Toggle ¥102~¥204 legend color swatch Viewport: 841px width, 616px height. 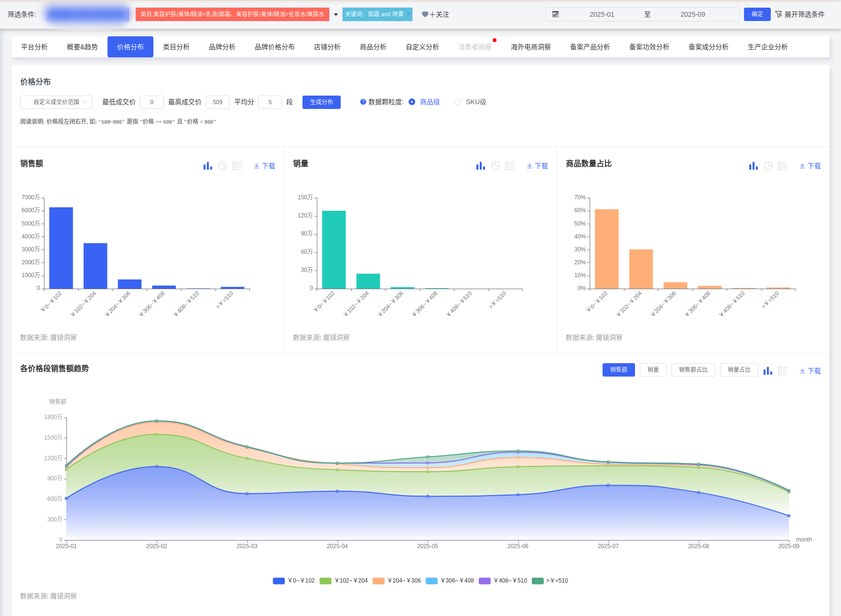click(x=325, y=581)
